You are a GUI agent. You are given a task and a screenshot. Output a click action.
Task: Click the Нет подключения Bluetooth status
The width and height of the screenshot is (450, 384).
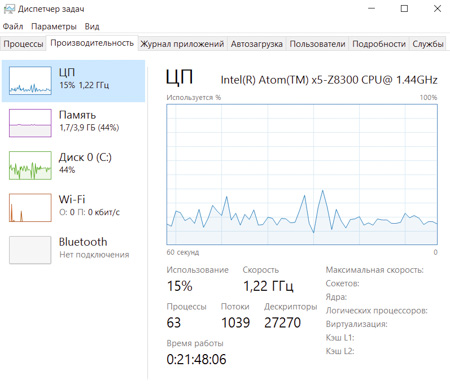94,255
